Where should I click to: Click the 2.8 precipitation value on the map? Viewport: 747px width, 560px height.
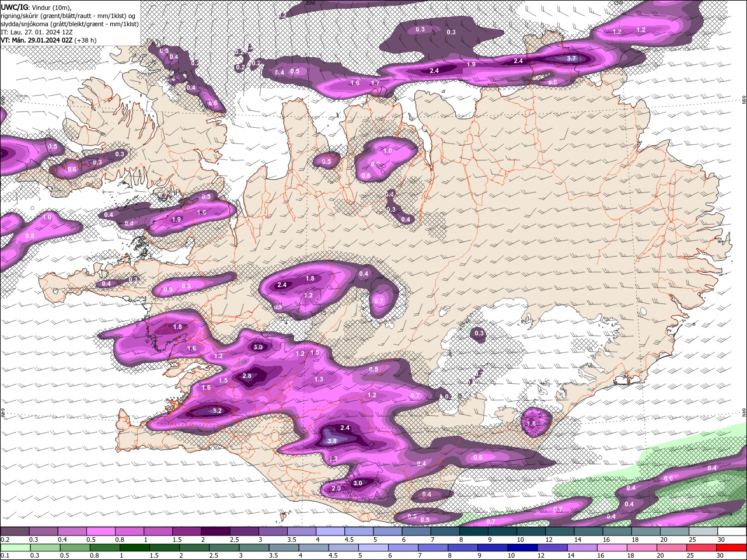click(247, 376)
